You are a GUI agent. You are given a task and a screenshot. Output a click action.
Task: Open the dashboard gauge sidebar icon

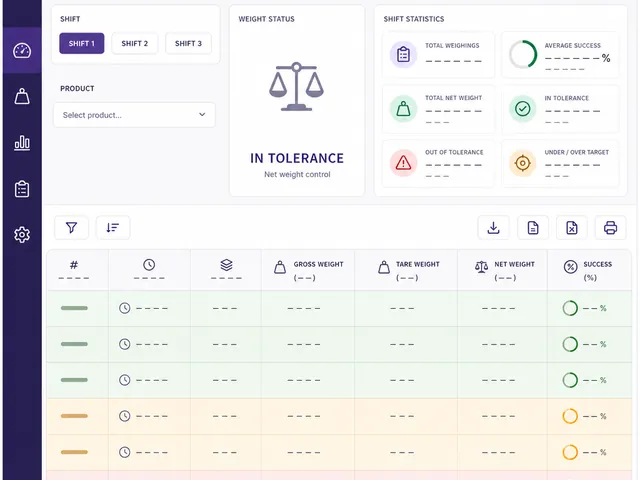click(22, 51)
